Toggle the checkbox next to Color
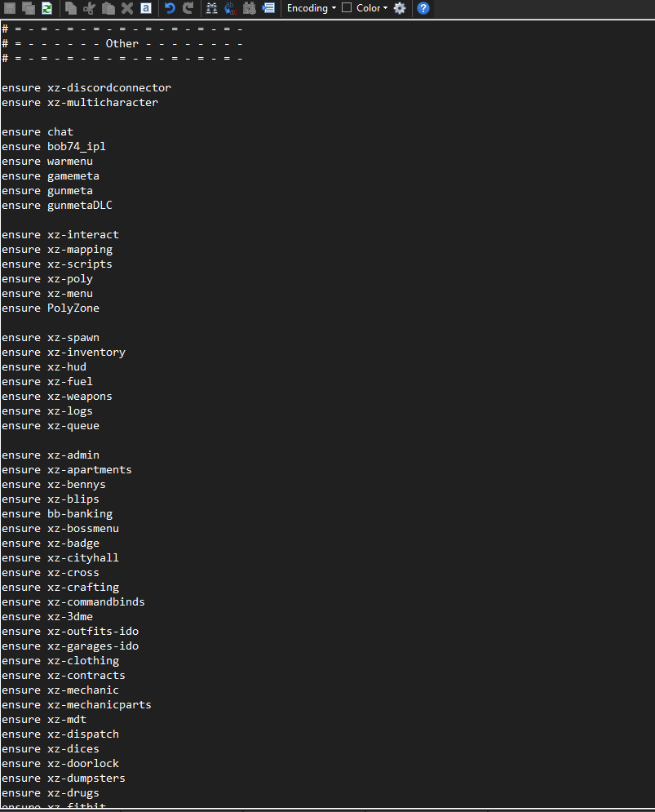The image size is (655, 812). pyautogui.click(x=347, y=8)
